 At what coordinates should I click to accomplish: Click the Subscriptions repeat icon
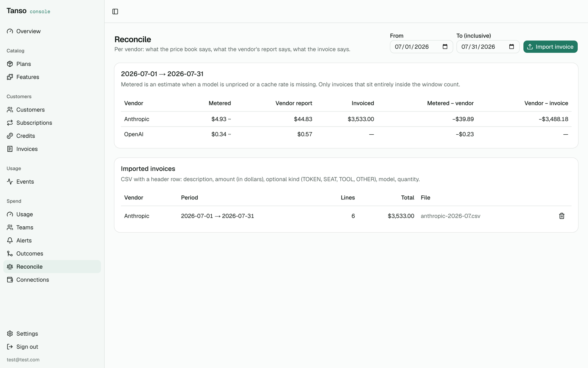pyautogui.click(x=10, y=123)
